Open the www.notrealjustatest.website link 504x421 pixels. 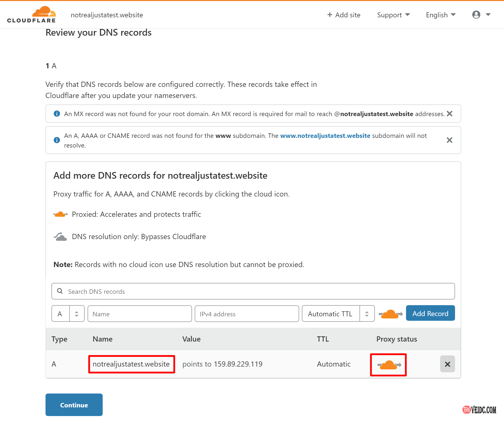click(x=325, y=136)
